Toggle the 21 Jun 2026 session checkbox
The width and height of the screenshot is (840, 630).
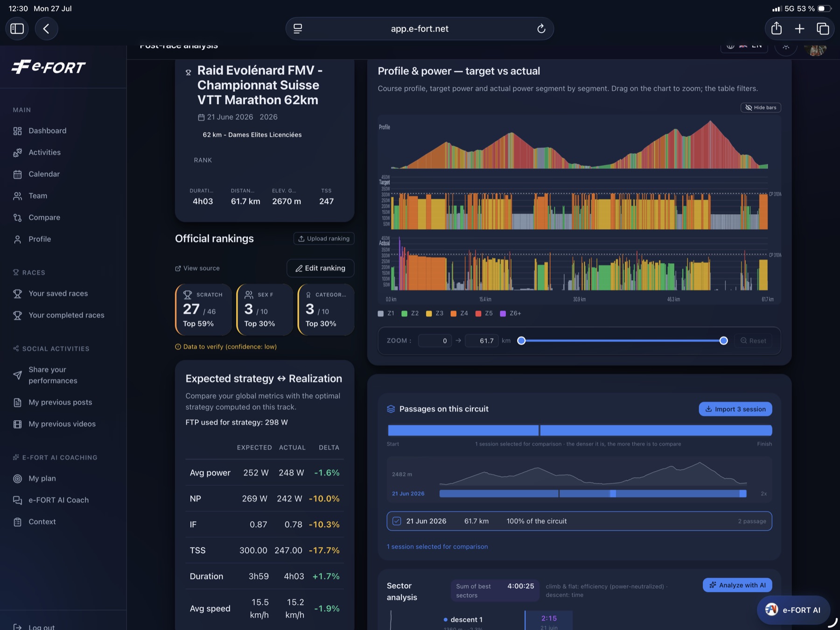click(397, 521)
